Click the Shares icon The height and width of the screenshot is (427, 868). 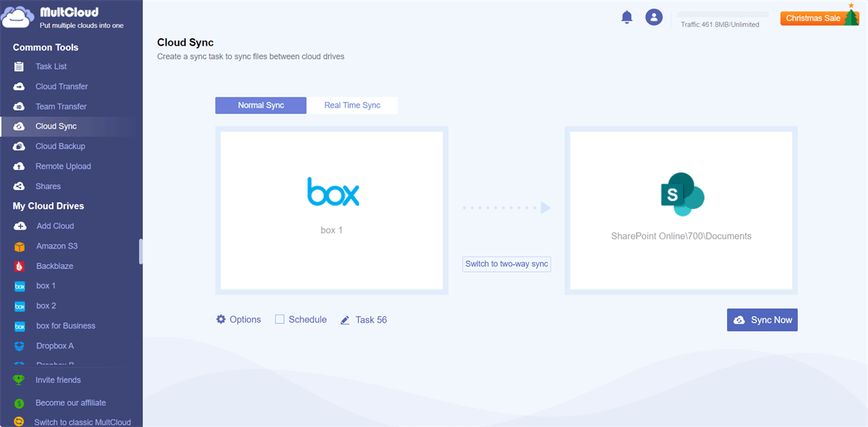(20, 186)
